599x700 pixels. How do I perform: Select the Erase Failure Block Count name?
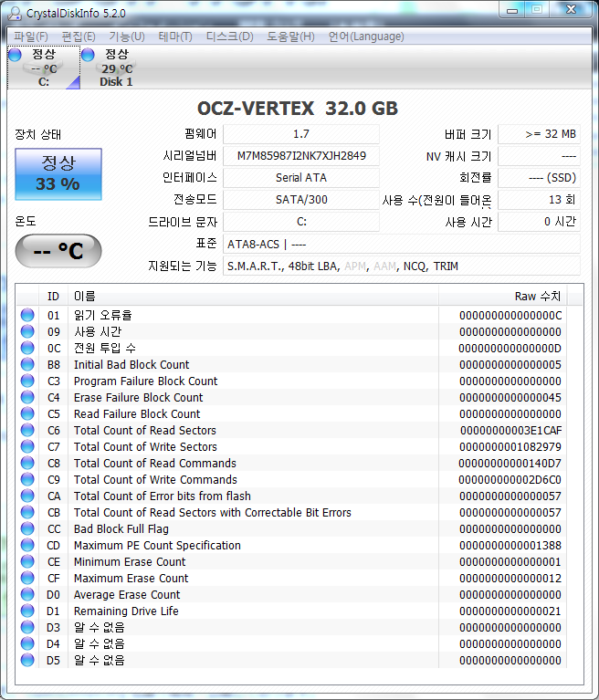[139, 397]
